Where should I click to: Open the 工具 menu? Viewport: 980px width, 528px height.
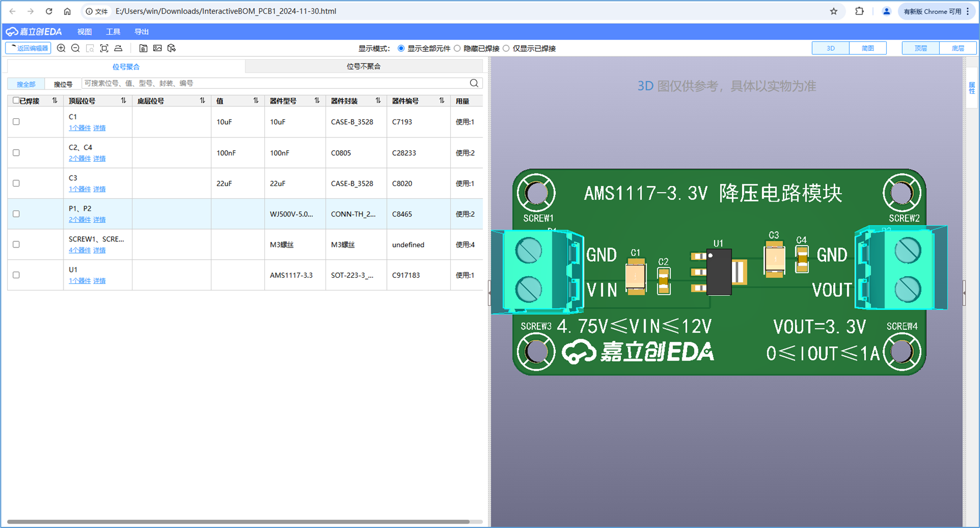click(113, 31)
